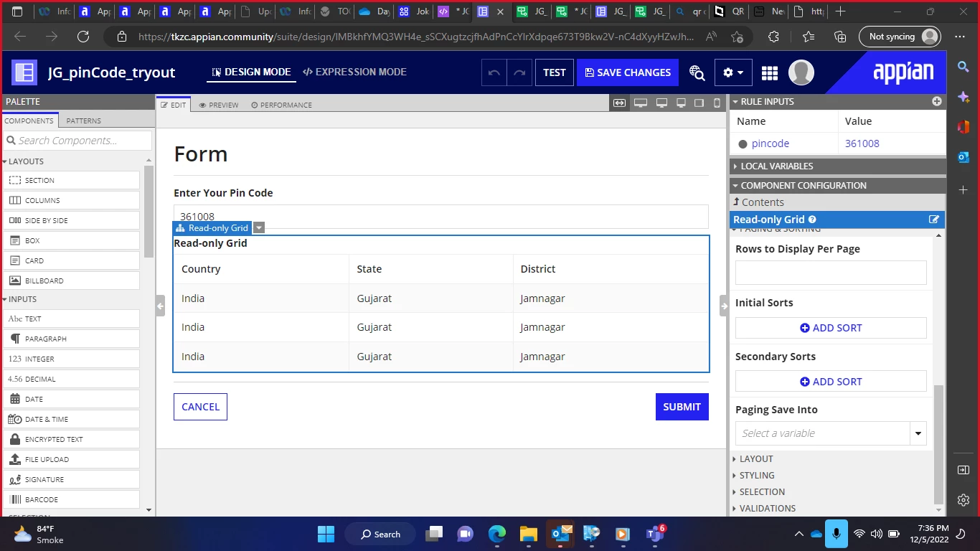Image resolution: width=980 pixels, height=551 pixels.
Task: Click the Rows to Display Per Page field
Action: point(831,273)
